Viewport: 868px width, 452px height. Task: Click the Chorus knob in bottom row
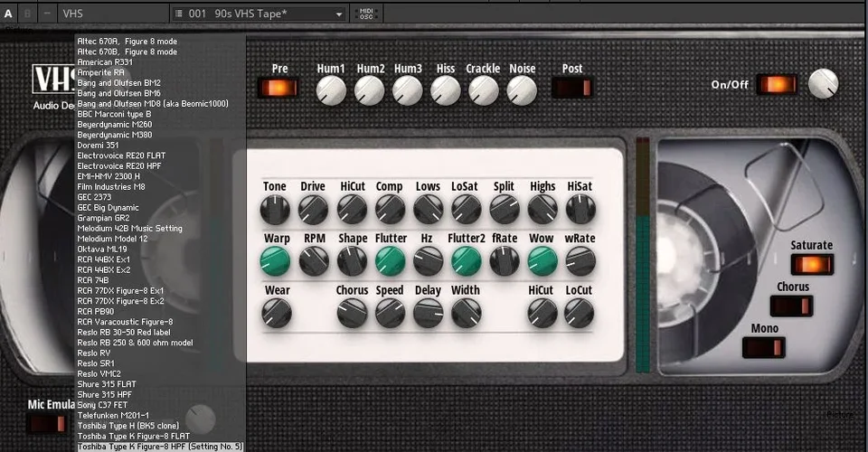tap(352, 313)
